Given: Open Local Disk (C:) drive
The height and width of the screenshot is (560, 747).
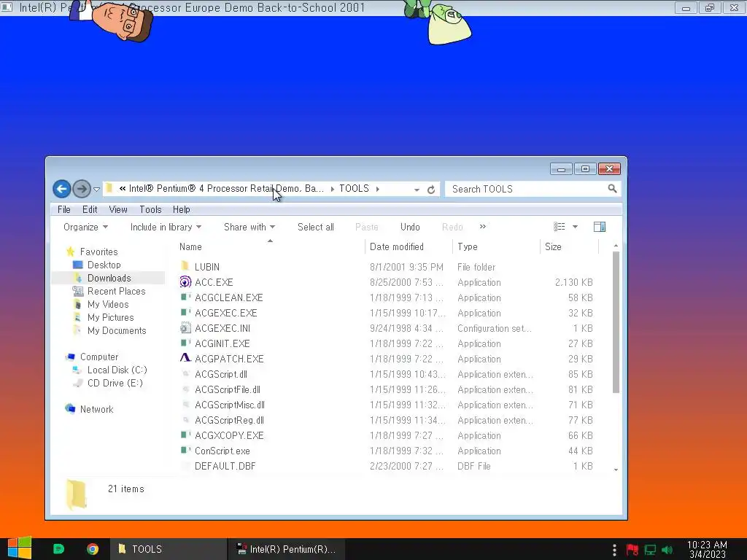Looking at the screenshot, I should click(117, 370).
